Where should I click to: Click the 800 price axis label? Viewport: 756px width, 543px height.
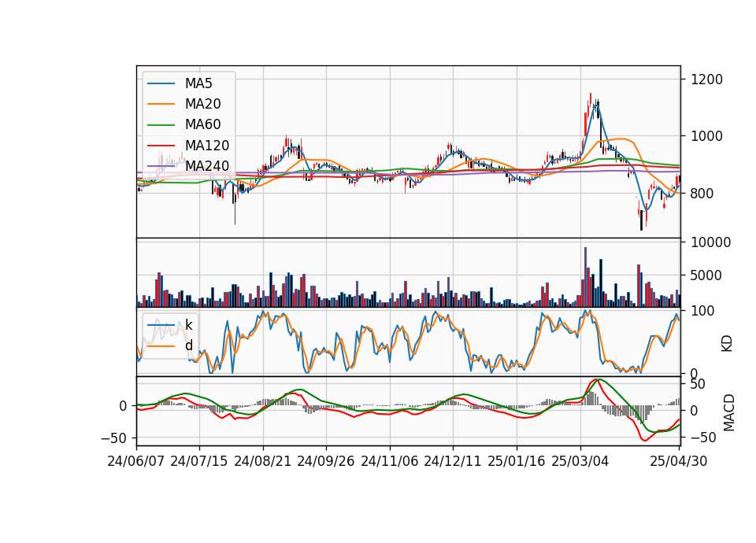[702, 194]
